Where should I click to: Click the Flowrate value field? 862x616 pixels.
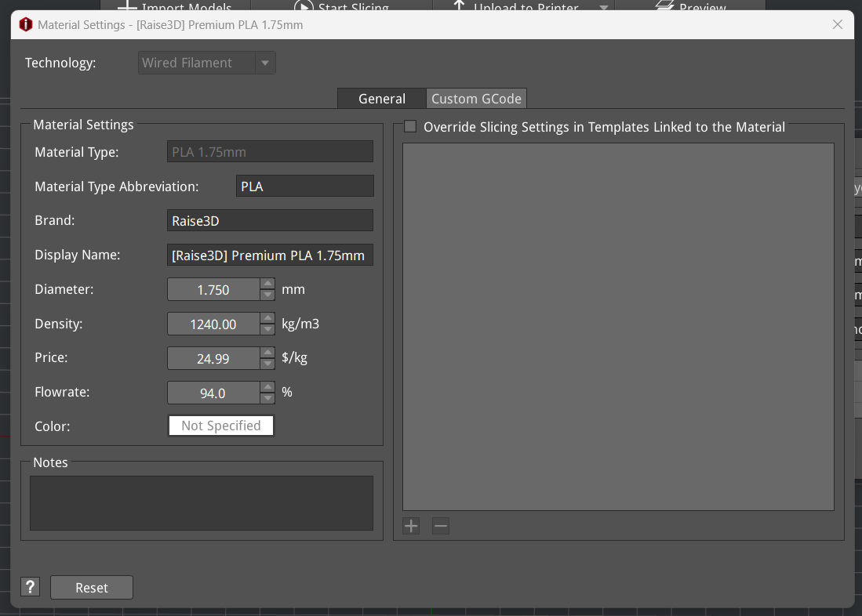(x=213, y=393)
